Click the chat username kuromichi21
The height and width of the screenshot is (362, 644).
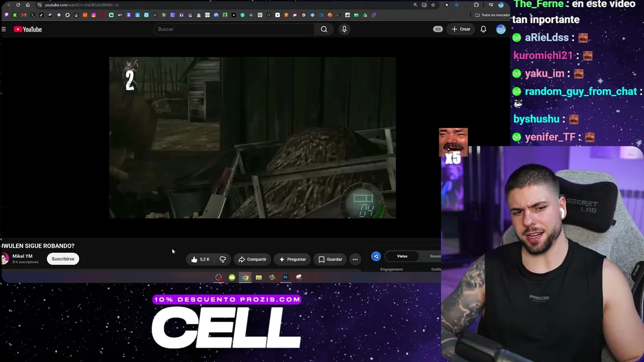[x=543, y=55]
